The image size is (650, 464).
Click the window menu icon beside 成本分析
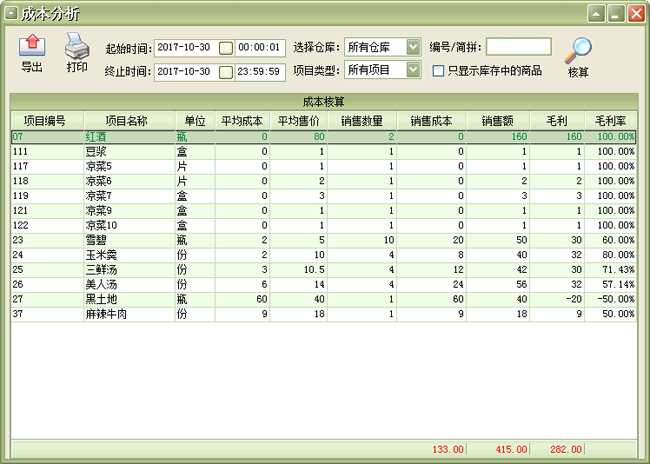[x=10, y=14]
